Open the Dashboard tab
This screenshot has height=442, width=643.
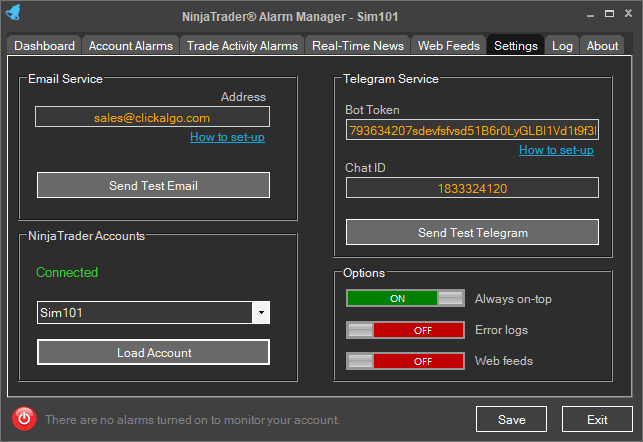(44, 46)
